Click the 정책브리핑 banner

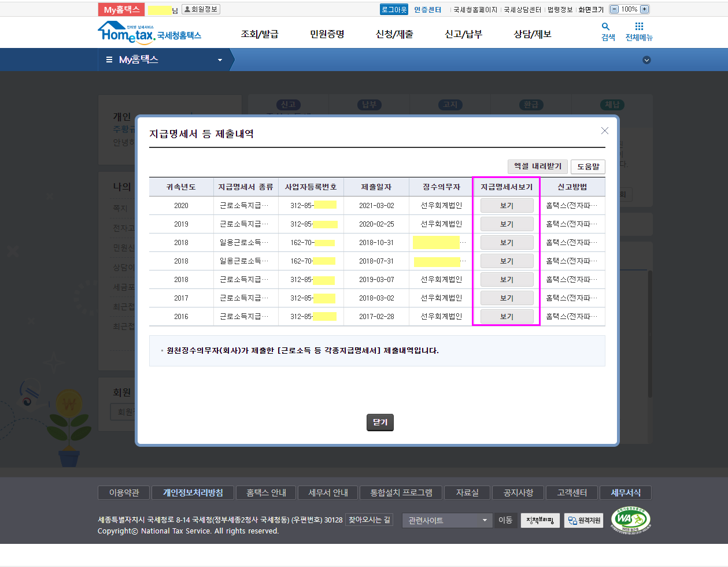click(540, 520)
